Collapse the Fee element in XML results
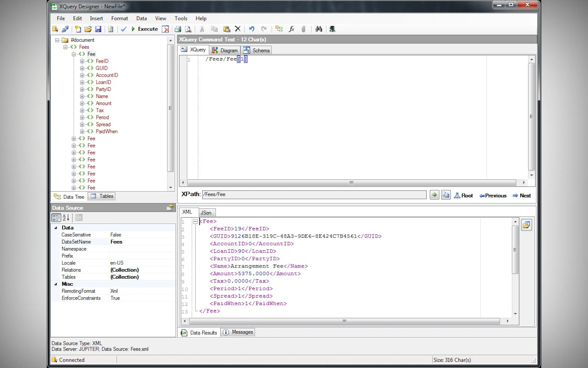588x368 pixels. tap(195, 221)
